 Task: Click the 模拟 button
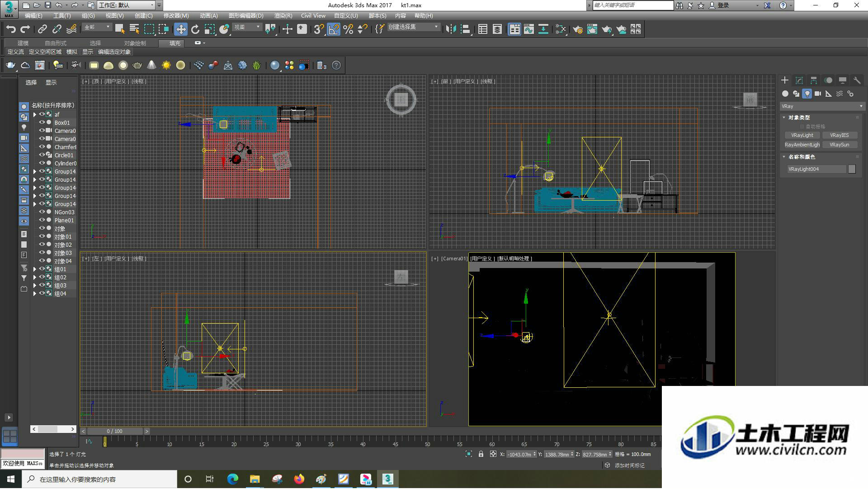pos(72,52)
